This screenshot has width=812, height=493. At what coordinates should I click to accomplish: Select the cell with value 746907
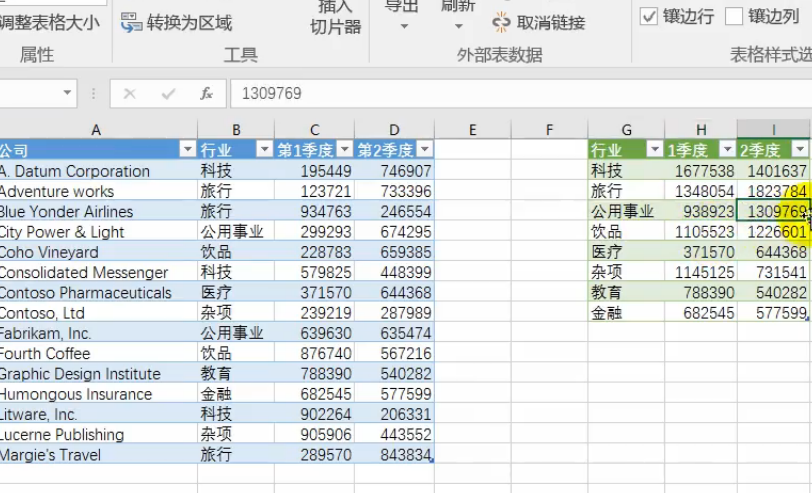click(394, 171)
